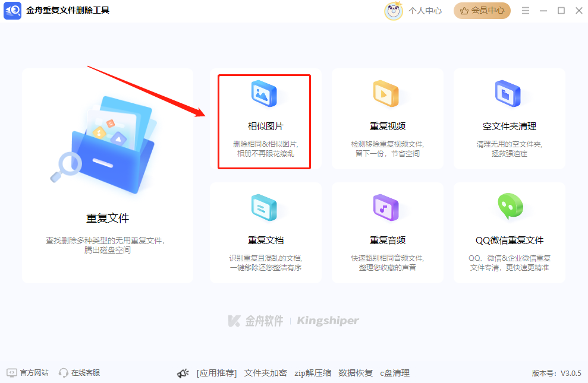
Task: Click the headset icon beside 在线客服
Action: pyautogui.click(x=63, y=373)
